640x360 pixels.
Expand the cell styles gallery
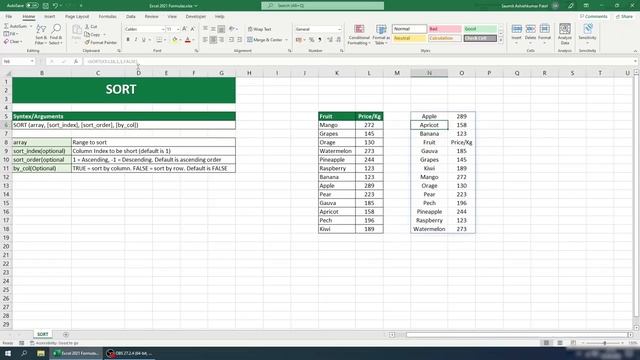[x=501, y=40]
